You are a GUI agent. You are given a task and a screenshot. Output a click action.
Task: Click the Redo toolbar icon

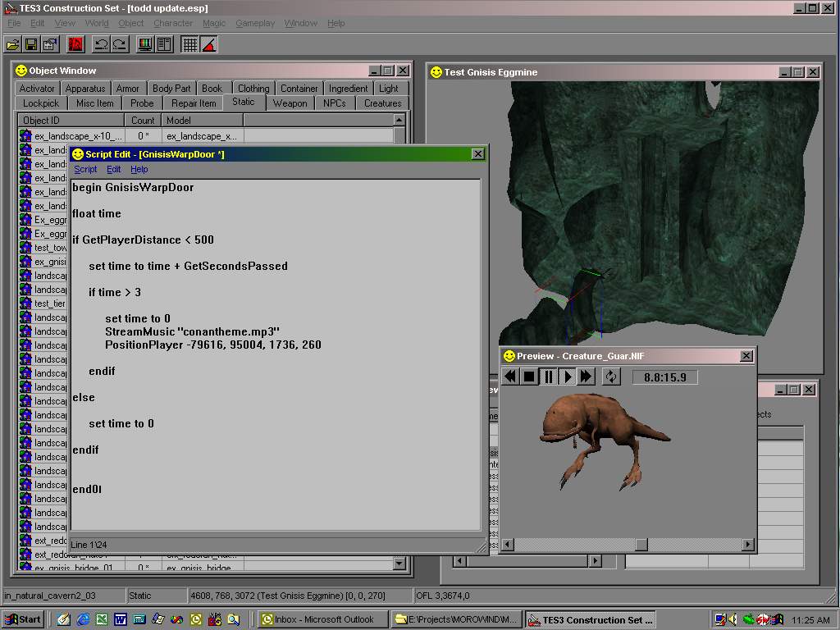tap(120, 44)
